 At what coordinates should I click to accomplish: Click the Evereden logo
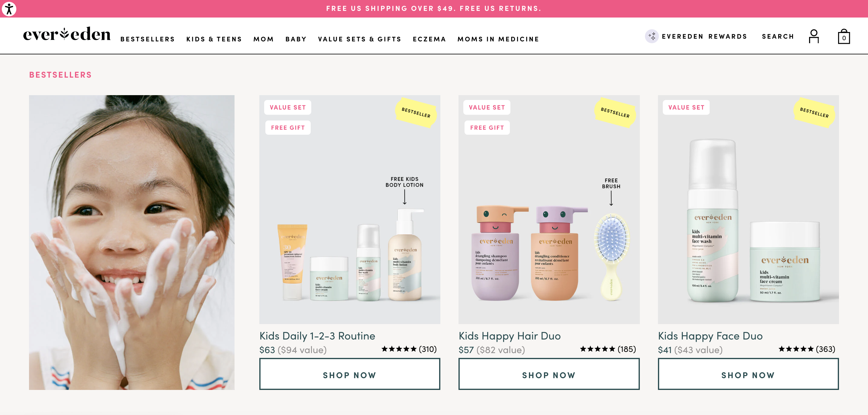pyautogui.click(x=67, y=34)
